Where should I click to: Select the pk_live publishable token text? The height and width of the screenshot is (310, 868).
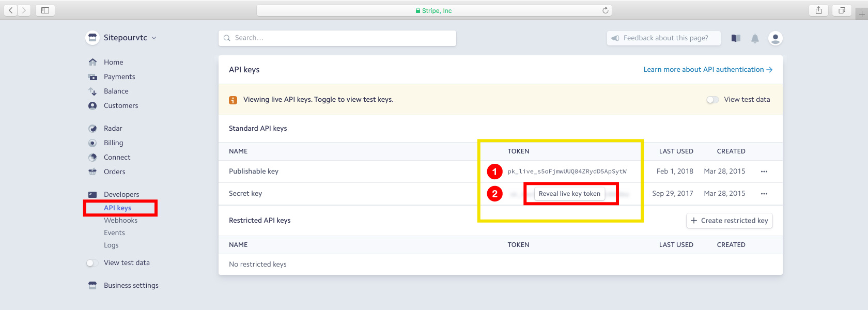point(567,172)
